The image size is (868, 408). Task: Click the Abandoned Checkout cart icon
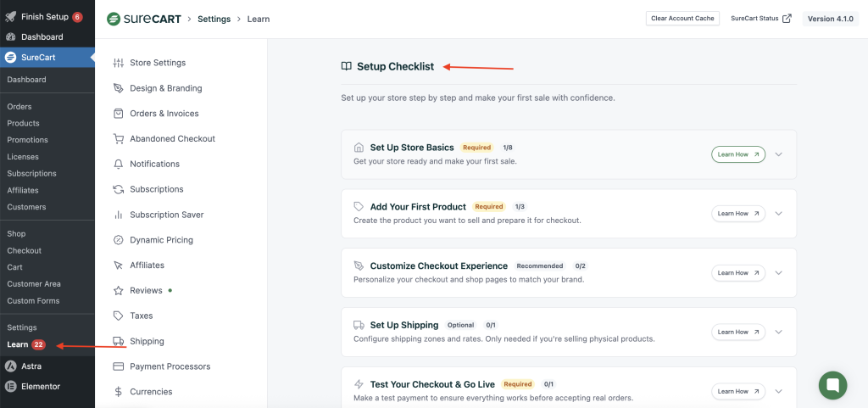point(118,138)
